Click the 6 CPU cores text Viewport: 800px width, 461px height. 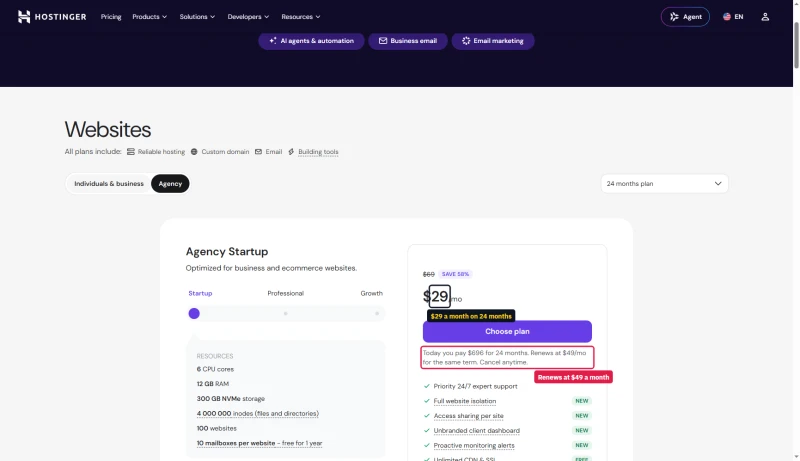click(x=215, y=369)
